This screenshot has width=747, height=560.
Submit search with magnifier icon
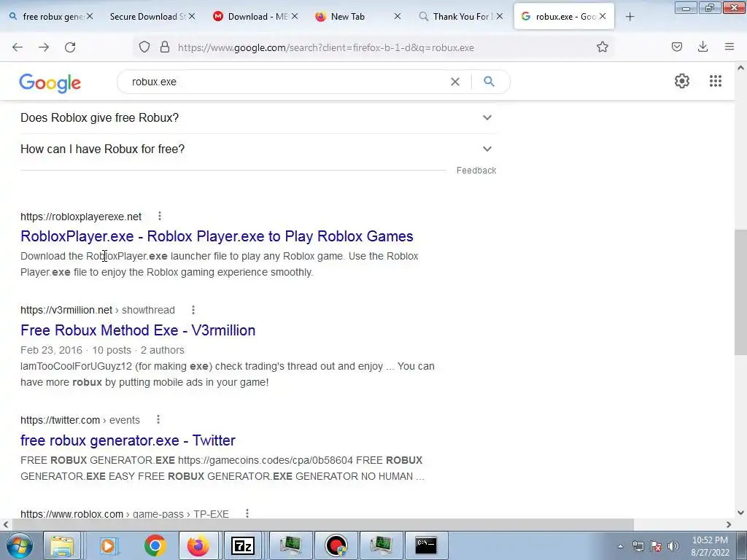pos(489,82)
